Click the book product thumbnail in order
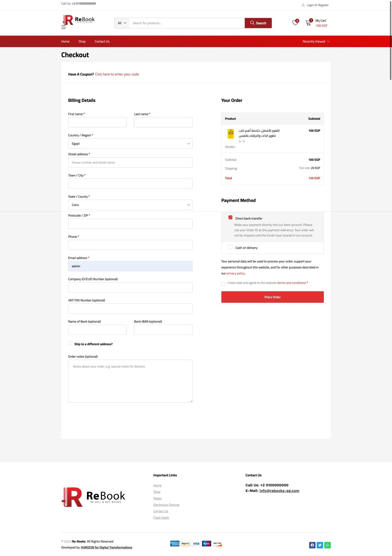Viewport: 392px width, 556px height. [x=231, y=134]
